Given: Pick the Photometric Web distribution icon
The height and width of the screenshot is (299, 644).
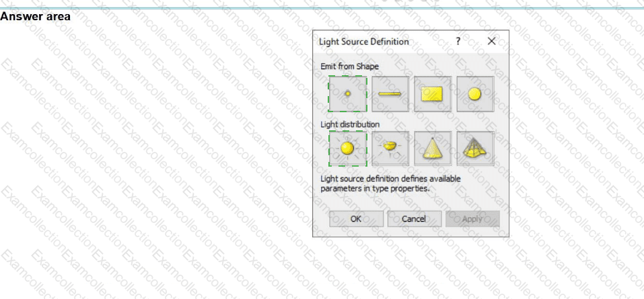Looking at the screenshot, I should coord(475,148).
